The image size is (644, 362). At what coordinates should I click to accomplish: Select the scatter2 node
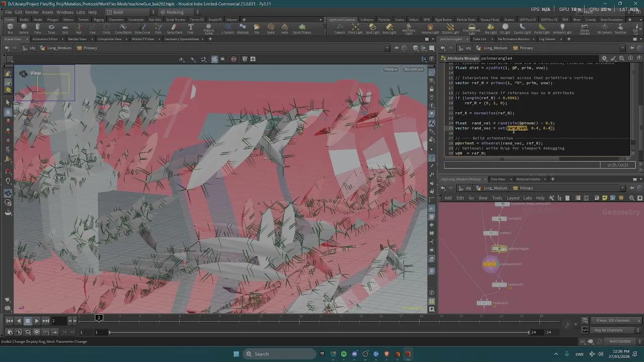(491, 233)
